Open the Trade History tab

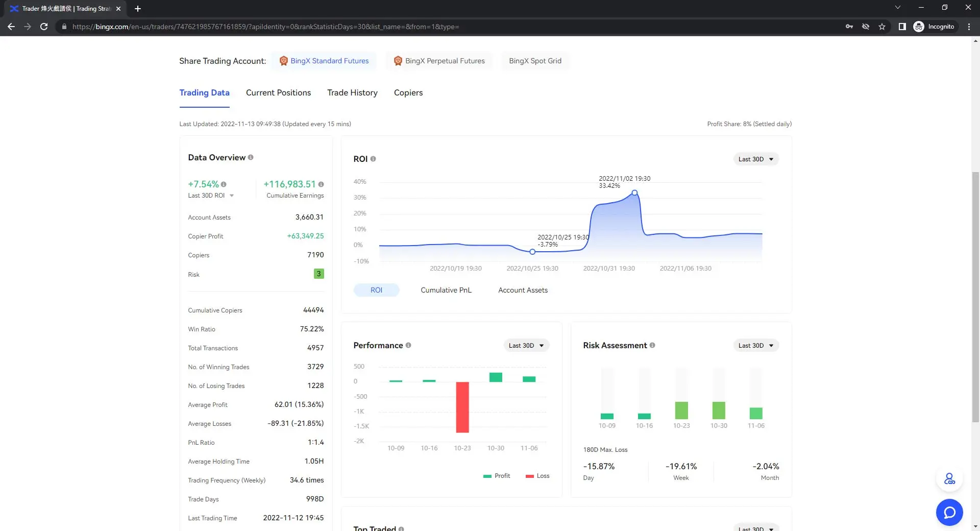coord(352,92)
